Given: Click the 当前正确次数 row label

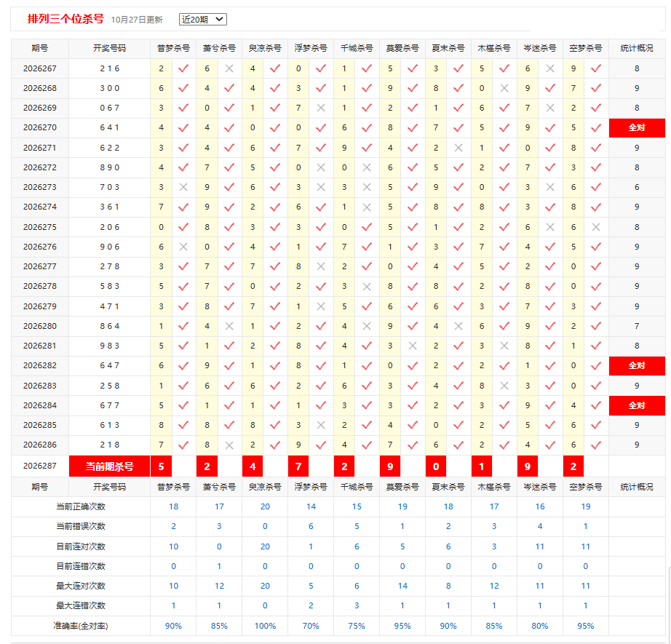Looking at the screenshot, I should [x=81, y=506].
